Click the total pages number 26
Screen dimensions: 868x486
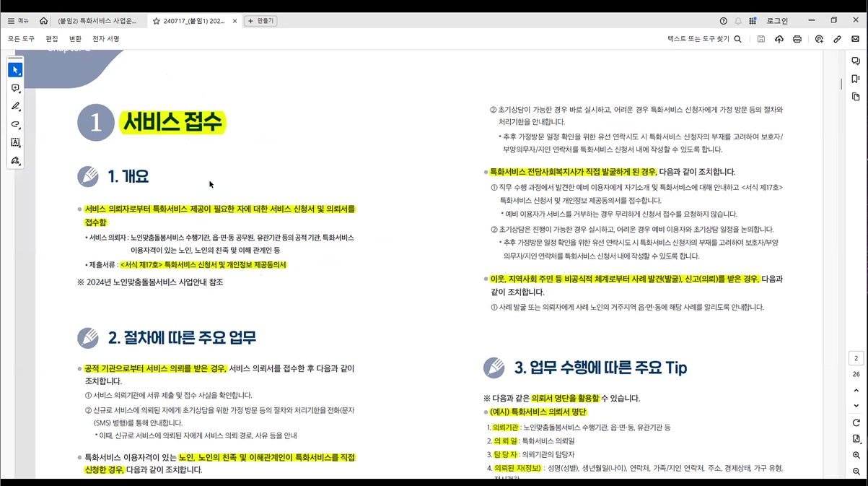pyautogui.click(x=856, y=374)
